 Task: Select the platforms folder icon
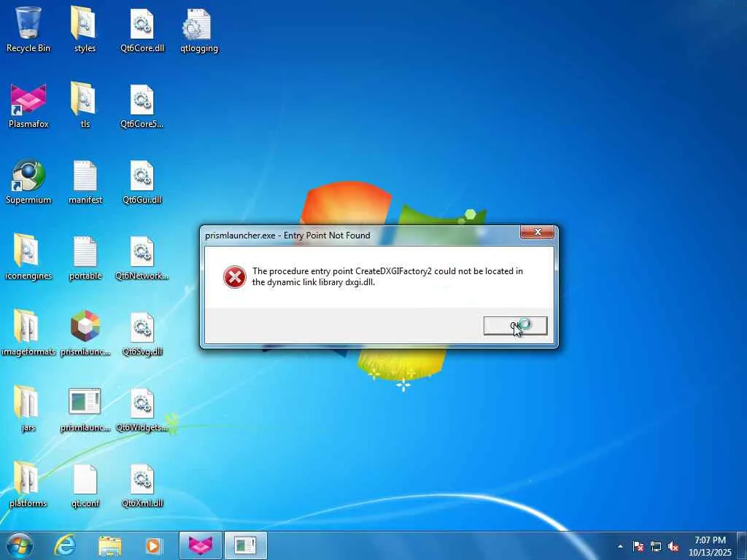pos(28,485)
